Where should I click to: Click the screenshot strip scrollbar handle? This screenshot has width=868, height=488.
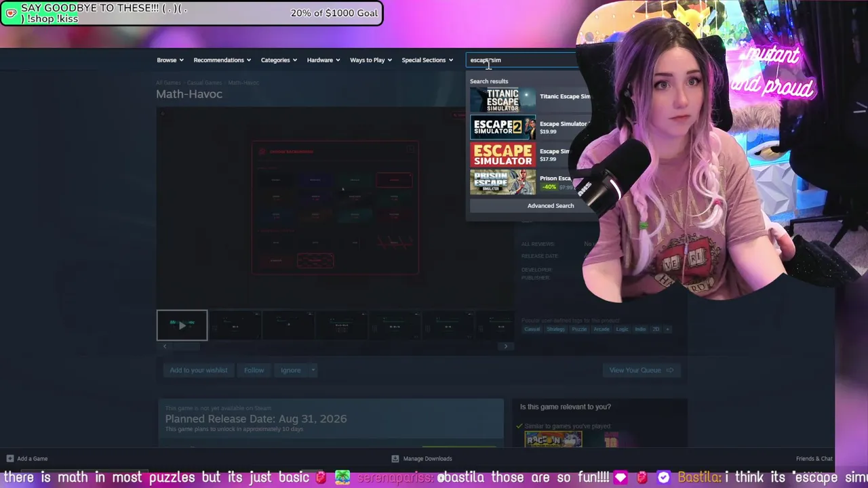coord(185,346)
